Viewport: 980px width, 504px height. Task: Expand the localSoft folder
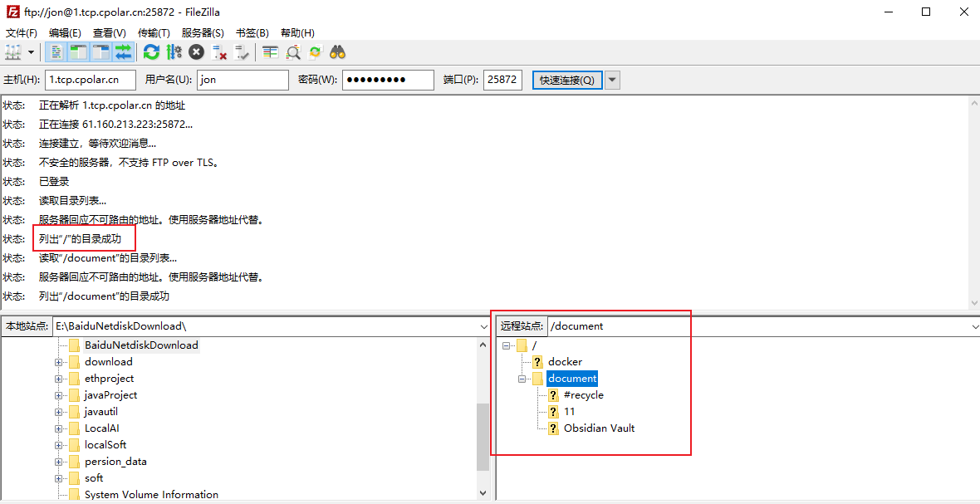point(59,445)
